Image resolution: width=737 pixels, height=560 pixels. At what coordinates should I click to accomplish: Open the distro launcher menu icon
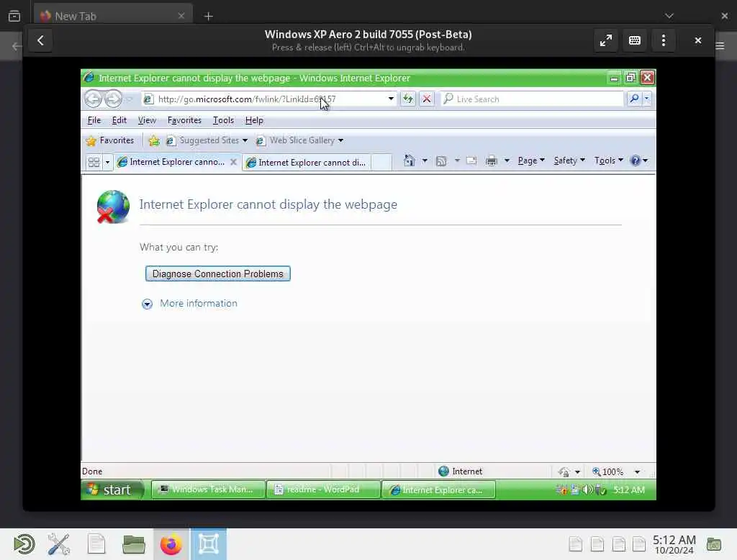[24, 544]
